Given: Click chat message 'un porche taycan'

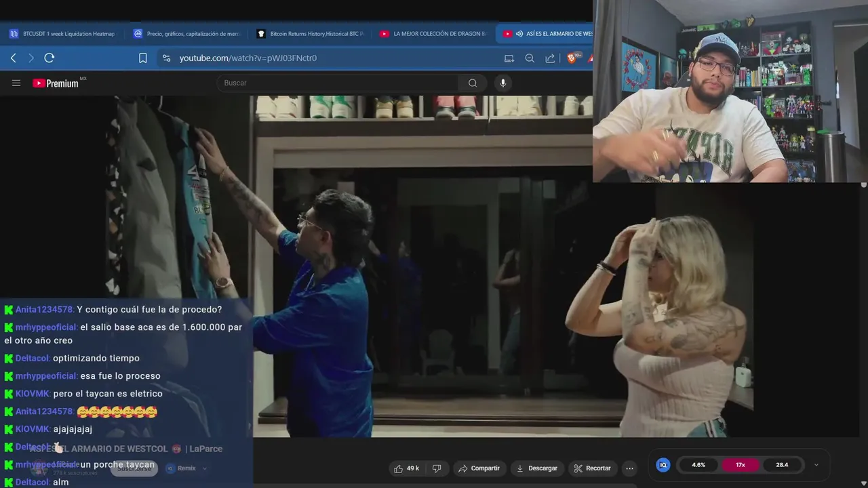Looking at the screenshot, I should pyautogui.click(x=117, y=464).
